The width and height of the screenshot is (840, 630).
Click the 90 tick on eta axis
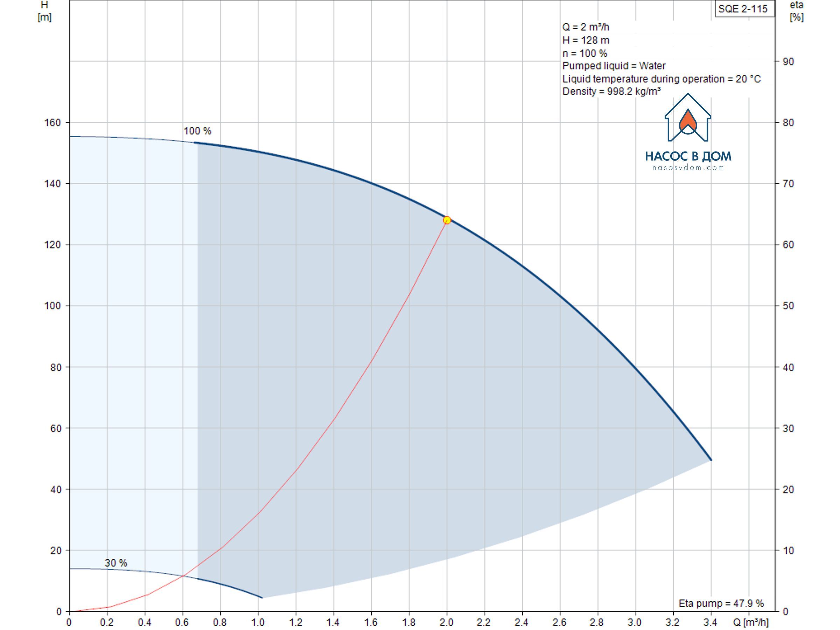[x=788, y=62]
